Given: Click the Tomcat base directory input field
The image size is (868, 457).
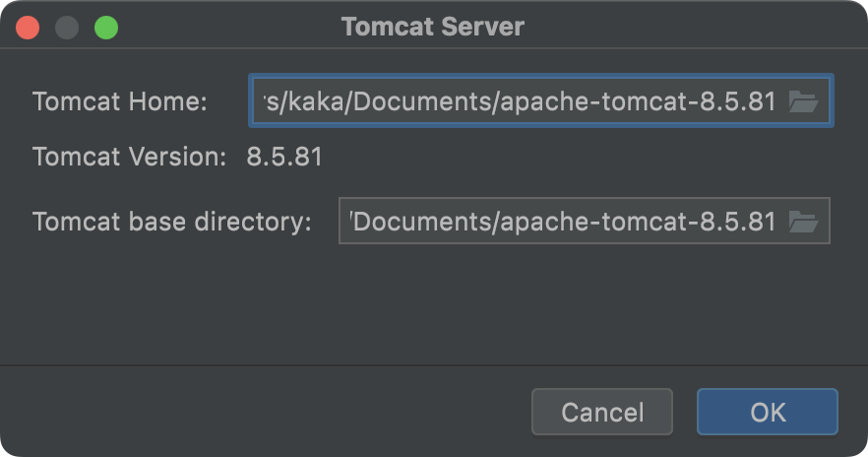Looking at the screenshot, I should coord(564,222).
